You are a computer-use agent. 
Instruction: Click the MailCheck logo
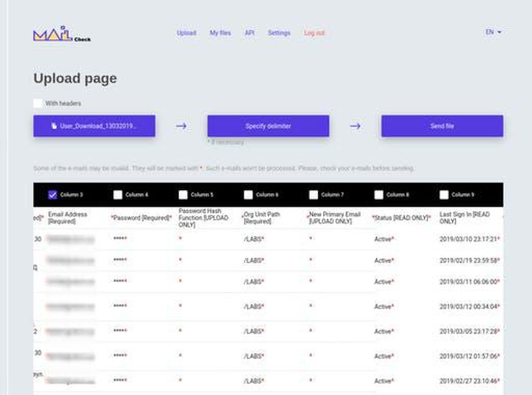coord(62,34)
